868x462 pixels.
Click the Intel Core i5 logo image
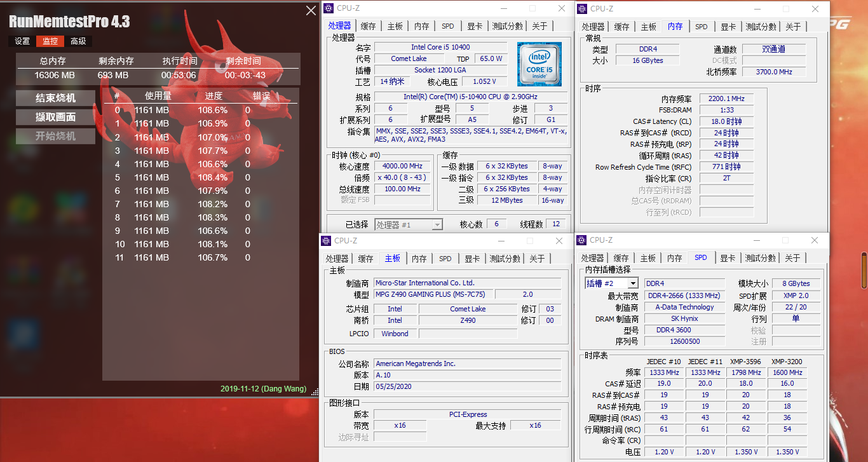539,64
